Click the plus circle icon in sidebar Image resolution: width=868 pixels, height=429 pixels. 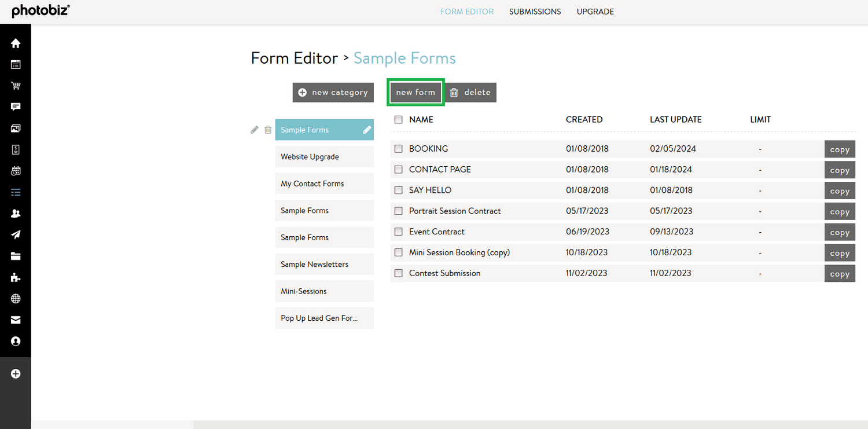click(x=16, y=374)
